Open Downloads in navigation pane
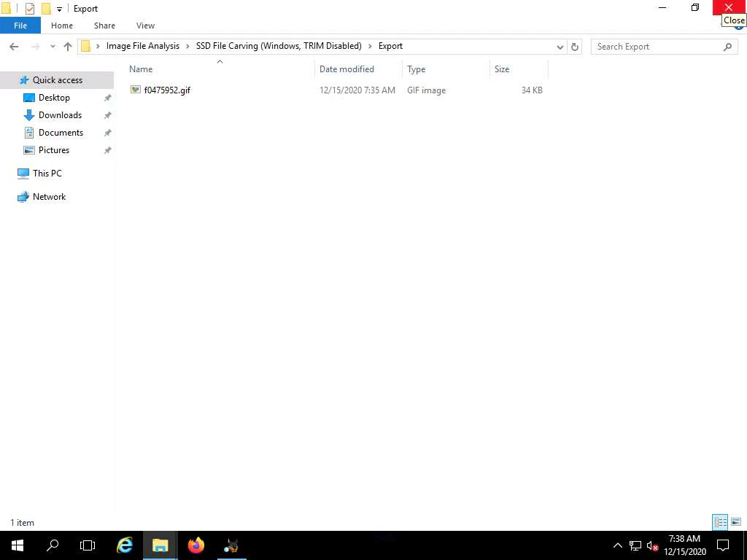The width and height of the screenshot is (747, 560). tap(60, 115)
